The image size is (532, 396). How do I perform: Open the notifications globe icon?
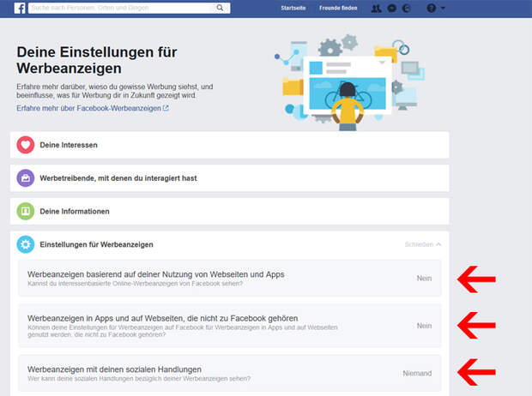tap(406, 8)
